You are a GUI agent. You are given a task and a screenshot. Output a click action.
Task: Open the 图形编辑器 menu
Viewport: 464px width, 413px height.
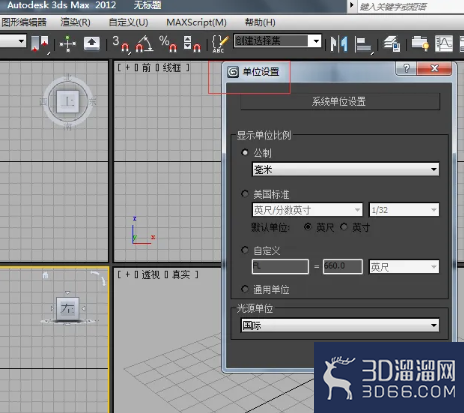coord(24,22)
